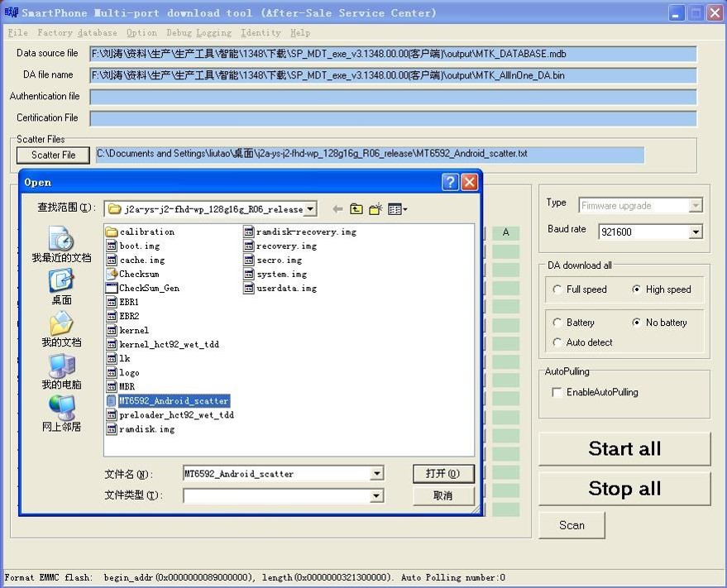Open the Option menu
727x588 pixels.
pyautogui.click(x=141, y=33)
